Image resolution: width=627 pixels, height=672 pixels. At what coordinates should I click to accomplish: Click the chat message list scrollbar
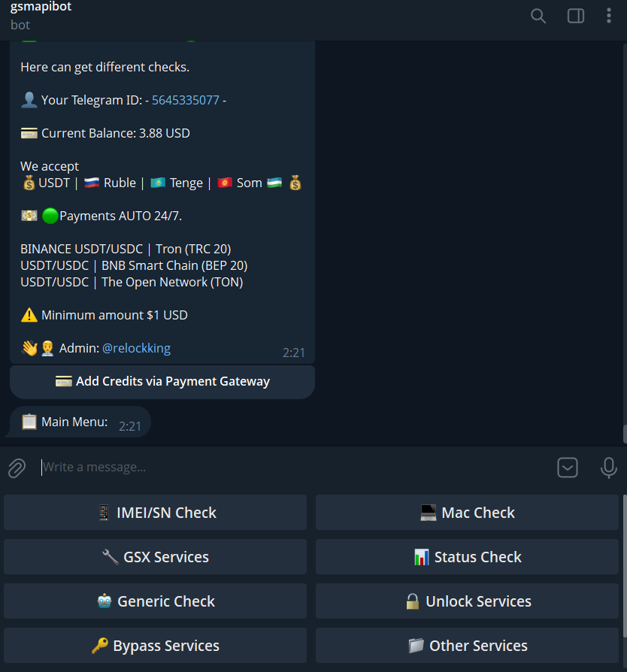click(624, 434)
